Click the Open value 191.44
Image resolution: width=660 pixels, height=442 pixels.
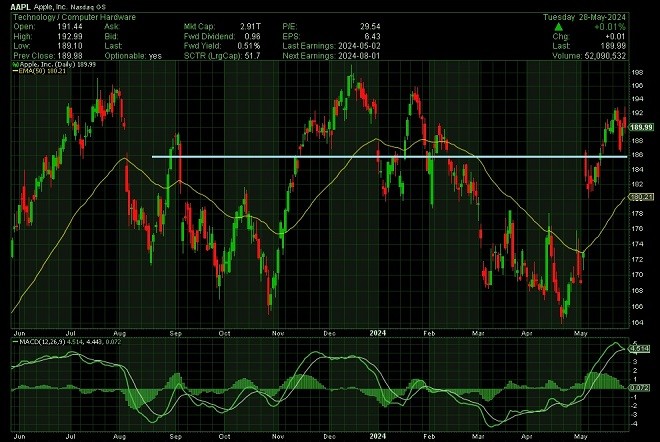[x=70, y=27]
